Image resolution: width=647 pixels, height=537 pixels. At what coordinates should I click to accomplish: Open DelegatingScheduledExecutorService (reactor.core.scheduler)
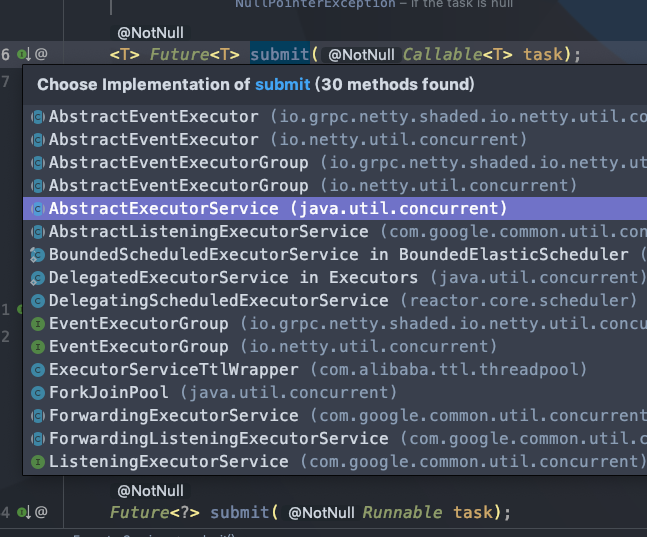(x=335, y=300)
